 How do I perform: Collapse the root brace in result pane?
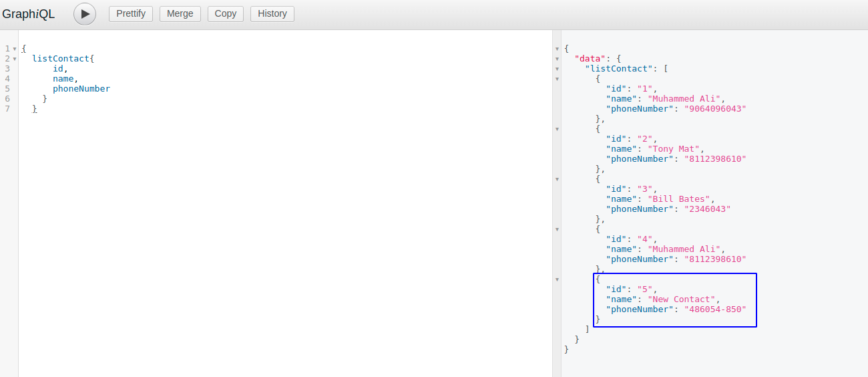pos(557,49)
